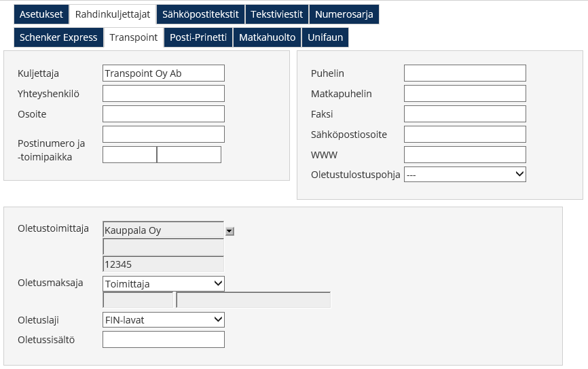The image size is (588, 369).
Task: Select the Numerosarja tab
Action: pos(344,14)
